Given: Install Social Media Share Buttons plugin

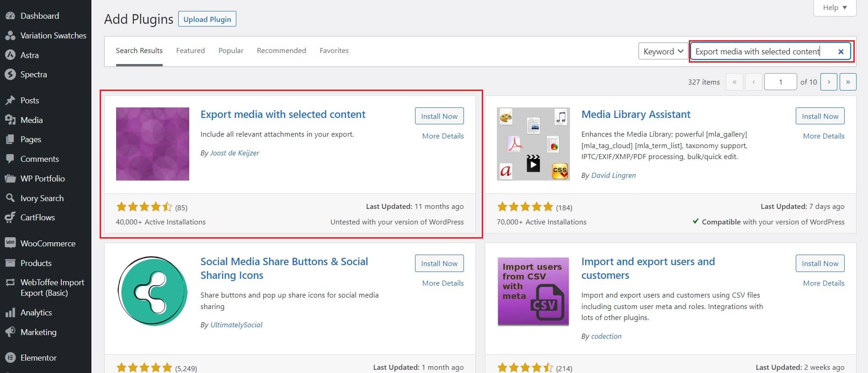Looking at the screenshot, I should pos(439,263).
